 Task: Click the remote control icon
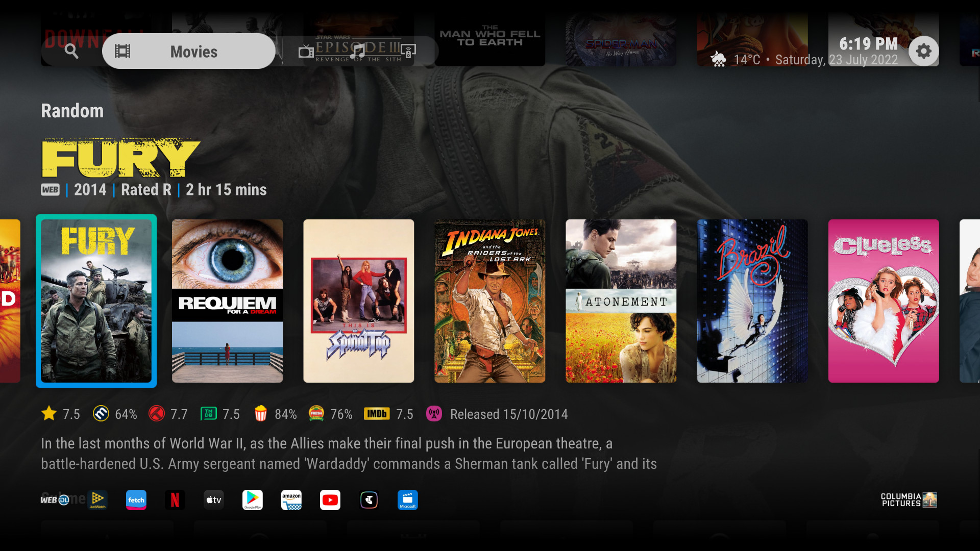409,51
